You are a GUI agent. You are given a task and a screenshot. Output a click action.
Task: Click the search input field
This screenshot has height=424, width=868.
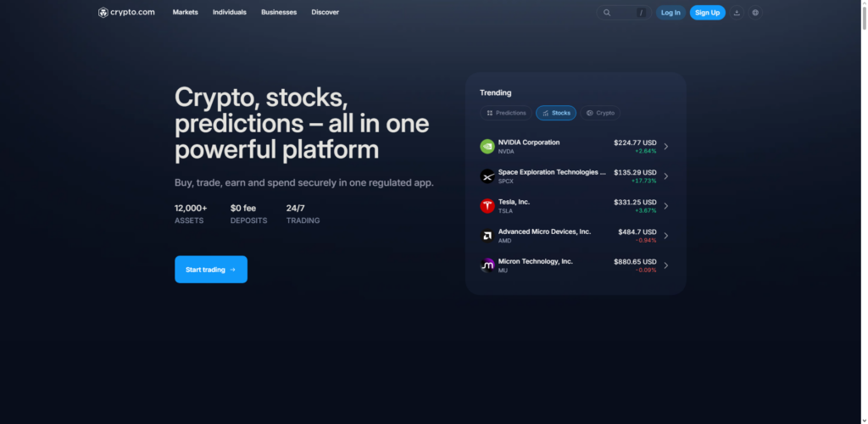(624, 13)
